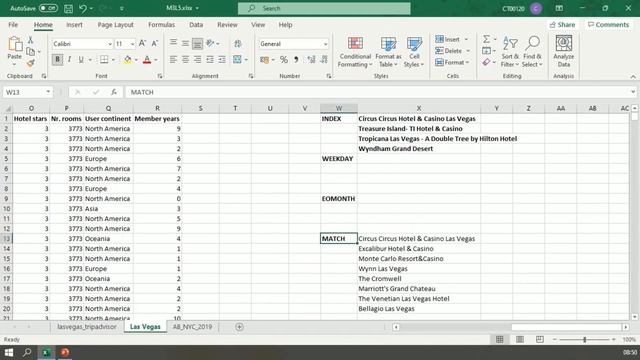Click the Format Painter brush icon
The width and height of the screenshot is (640, 360).
(x=30, y=63)
